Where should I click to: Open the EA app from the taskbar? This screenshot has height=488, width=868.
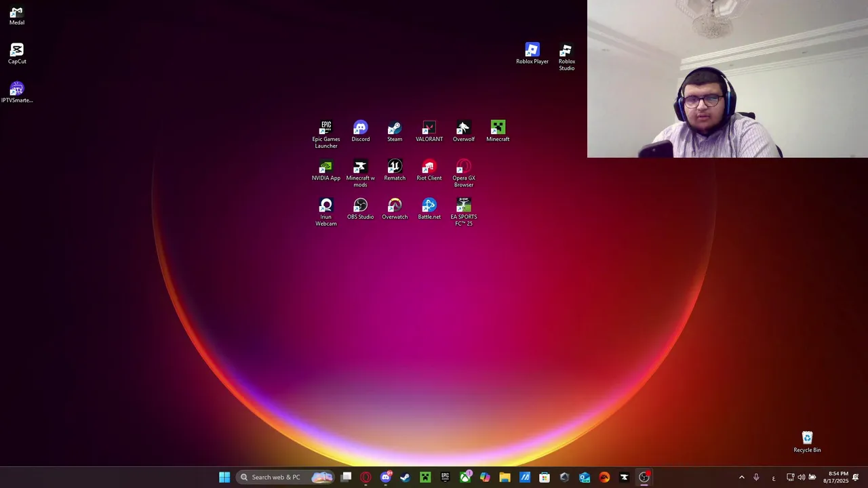point(604,477)
